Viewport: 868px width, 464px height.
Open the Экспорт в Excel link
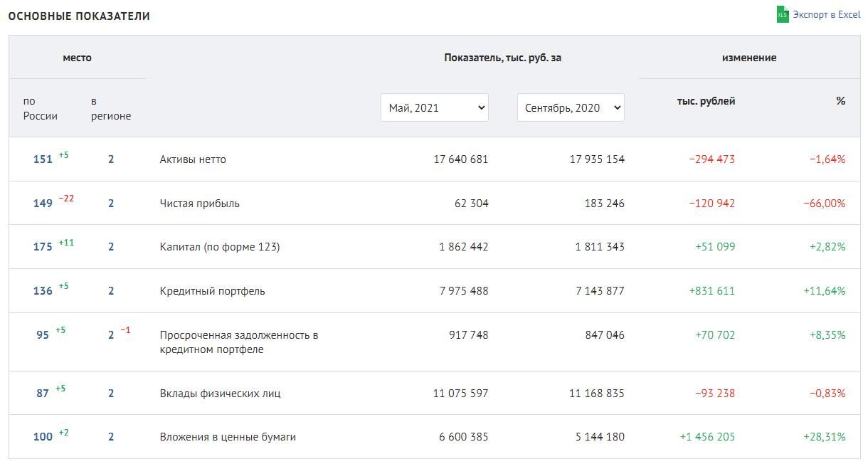click(827, 14)
